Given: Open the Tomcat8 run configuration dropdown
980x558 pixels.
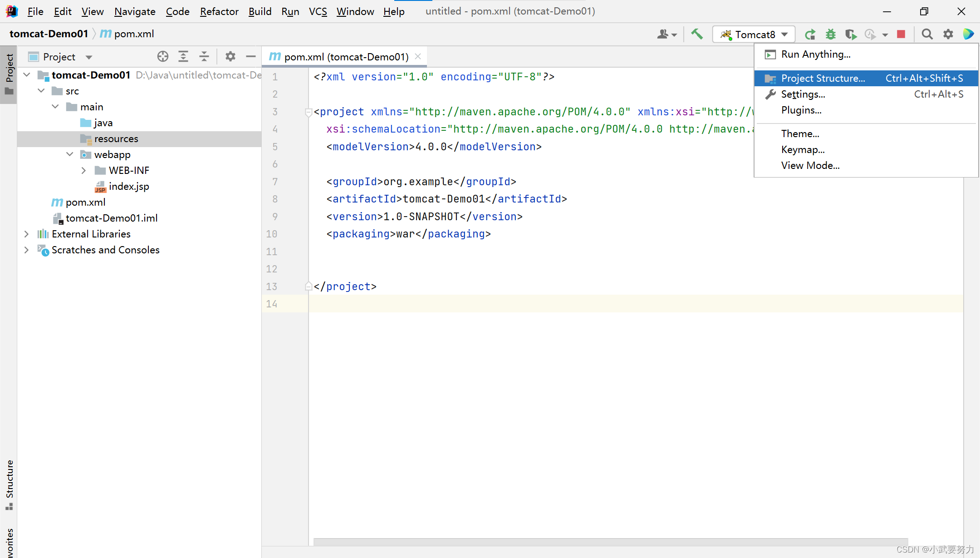Looking at the screenshot, I should click(x=754, y=35).
